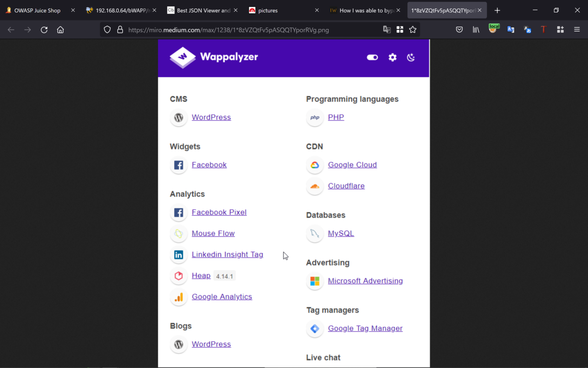This screenshot has height=368, width=588.
Task: Click the Tag managers heading
Action: point(333,310)
